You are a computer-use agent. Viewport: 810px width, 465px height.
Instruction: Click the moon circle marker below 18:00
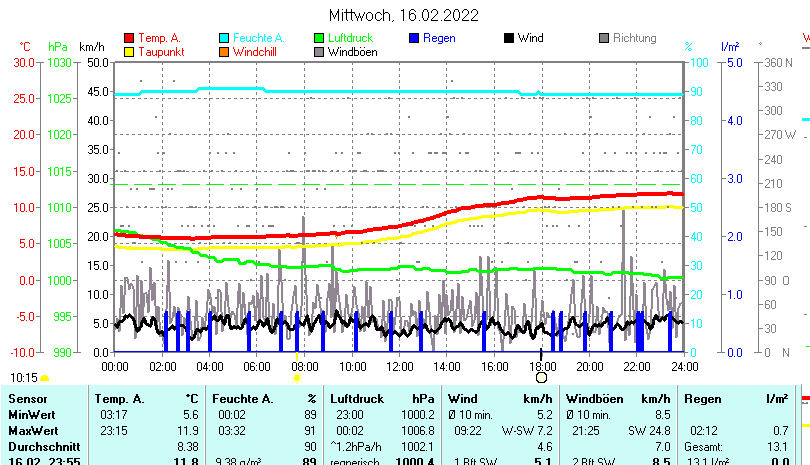click(x=541, y=377)
